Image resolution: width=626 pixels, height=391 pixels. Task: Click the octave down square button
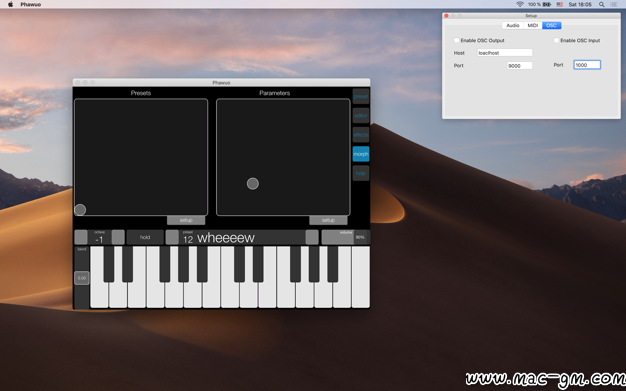(81, 237)
